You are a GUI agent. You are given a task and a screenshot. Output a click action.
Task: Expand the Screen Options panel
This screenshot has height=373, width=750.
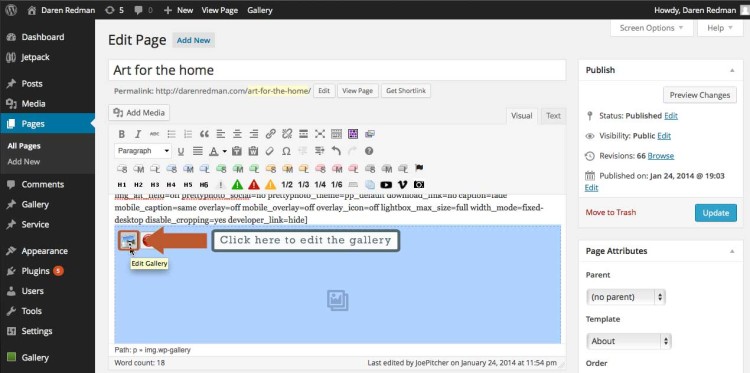point(651,28)
